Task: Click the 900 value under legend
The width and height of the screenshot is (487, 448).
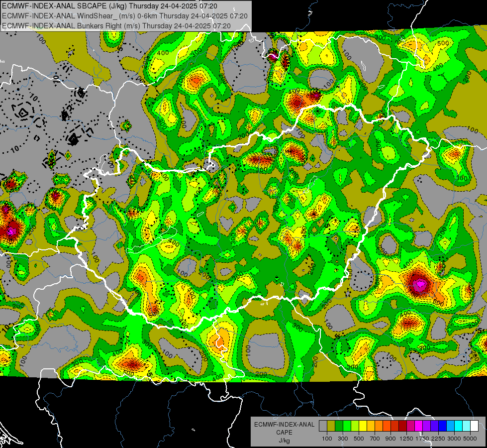Action: [390, 439]
